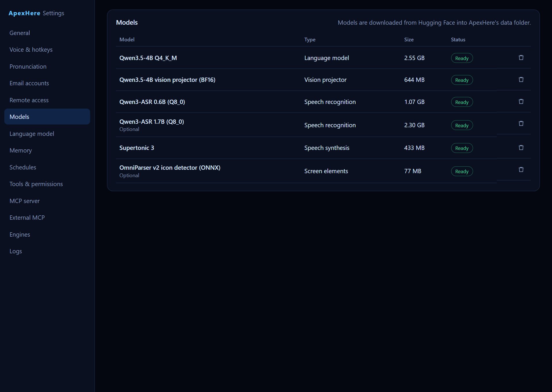Click Ready badge for the 644 MB vision projector
The width and height of the screenshot is (552, 392).
[462, 80]
